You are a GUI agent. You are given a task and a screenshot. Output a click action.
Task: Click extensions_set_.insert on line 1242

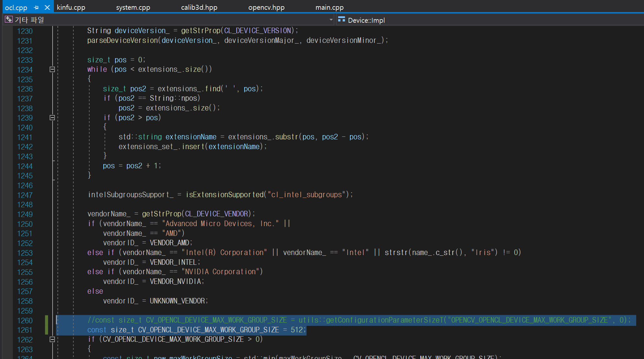tap(161, 147)
